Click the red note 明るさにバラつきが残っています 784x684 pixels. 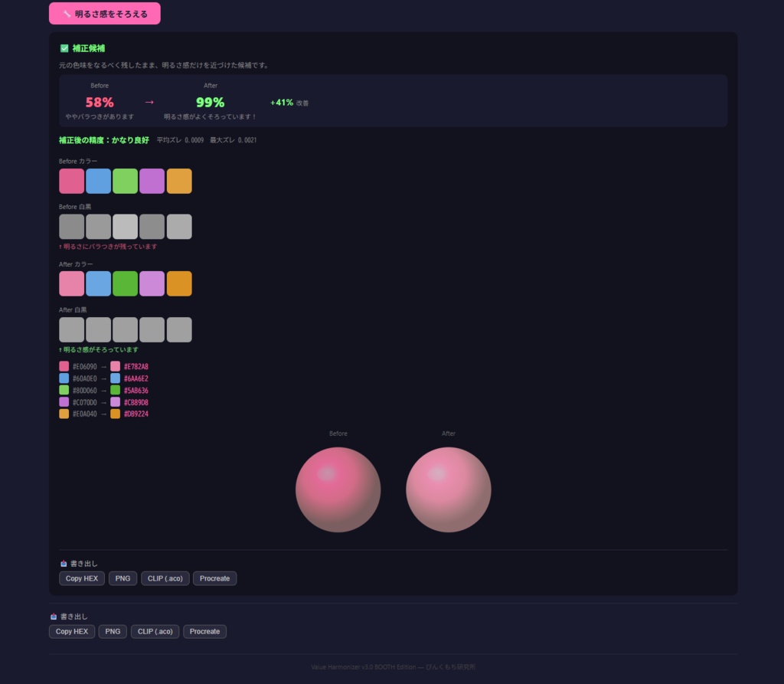(x=108, y=247)
